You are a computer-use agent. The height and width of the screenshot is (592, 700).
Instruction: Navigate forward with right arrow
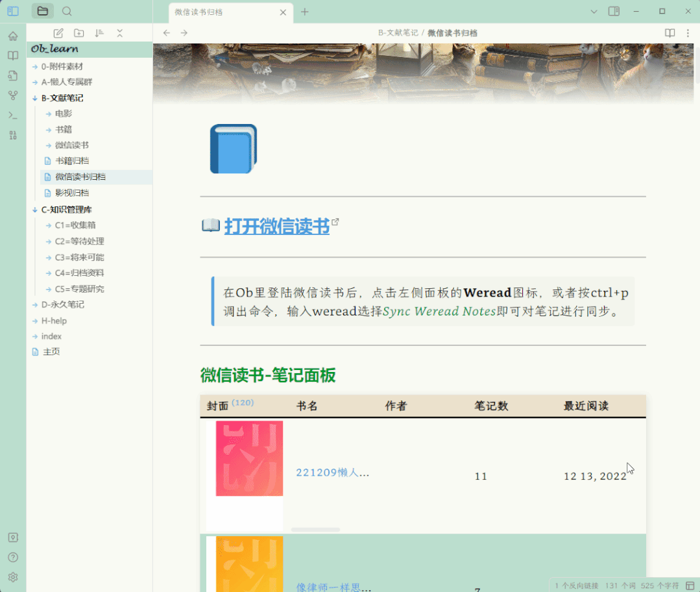tap(184, 32)
